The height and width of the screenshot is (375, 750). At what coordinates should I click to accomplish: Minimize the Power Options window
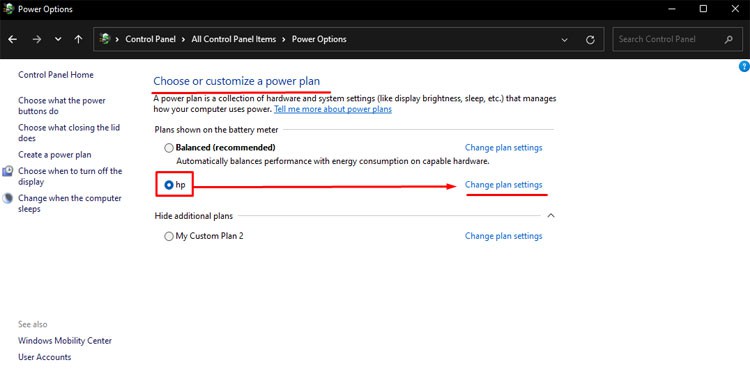pos(672,9)
